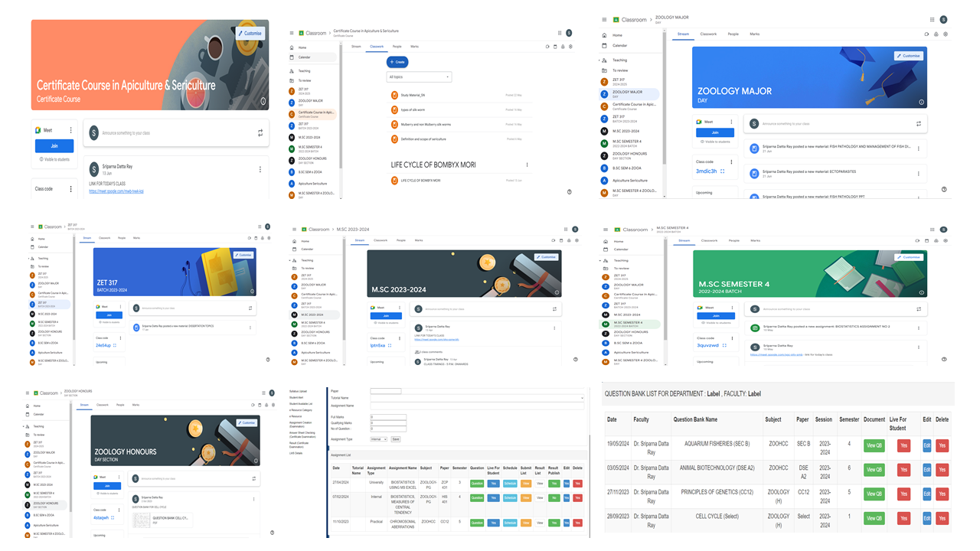Open options menu on ECTOPARASITES post
Image resolution: width=980 pixels, height=551 pixels.
[919, 174]
